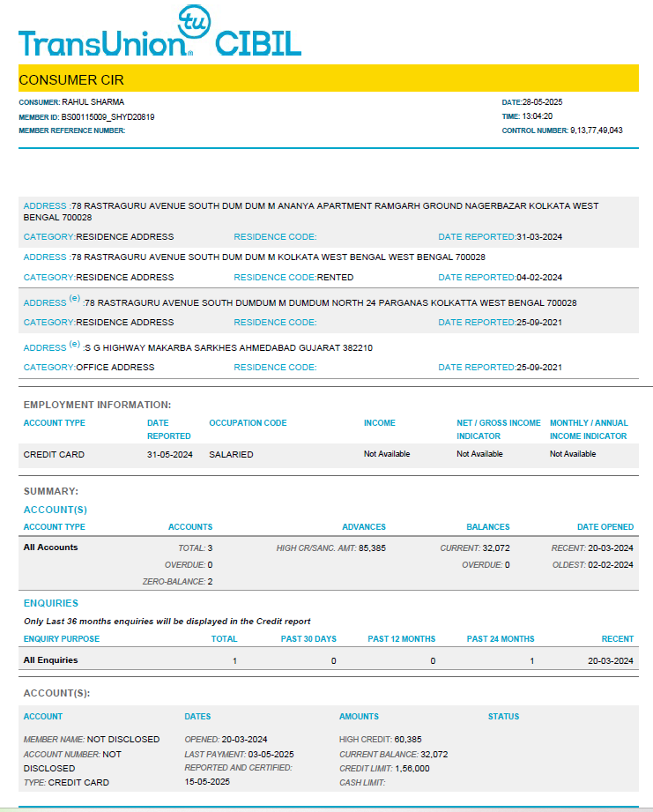Select the Member ID value BS00115009_SHYD20819
The height and width of the screenshot is (812, 653).
pyautogui.click(x=108, y=116)
